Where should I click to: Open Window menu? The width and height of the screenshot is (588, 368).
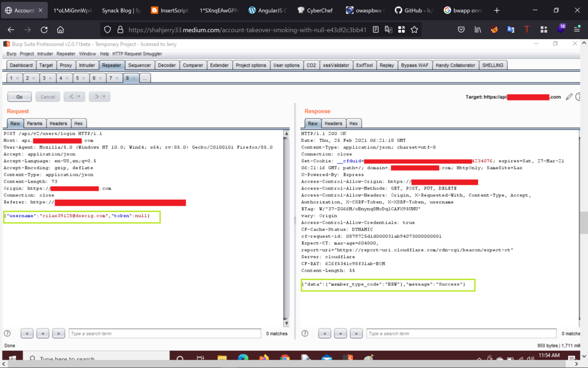[88, 54]
